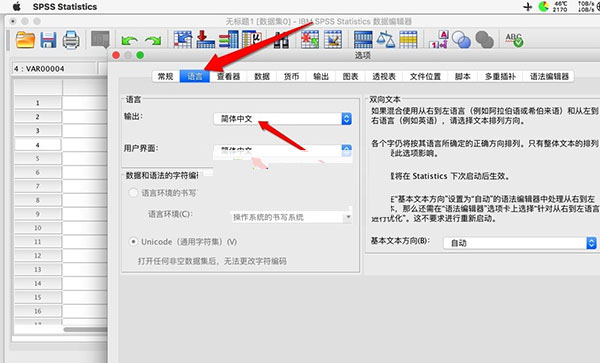Screen dimensions: 600x363
Task: Open the Apple menu
Action: [x=17, y=7]
